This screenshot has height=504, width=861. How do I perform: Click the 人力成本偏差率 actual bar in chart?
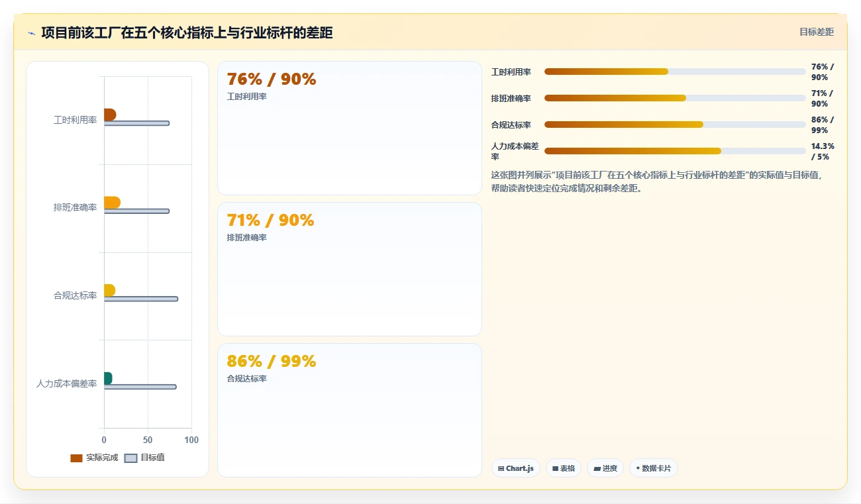[108, 378]
